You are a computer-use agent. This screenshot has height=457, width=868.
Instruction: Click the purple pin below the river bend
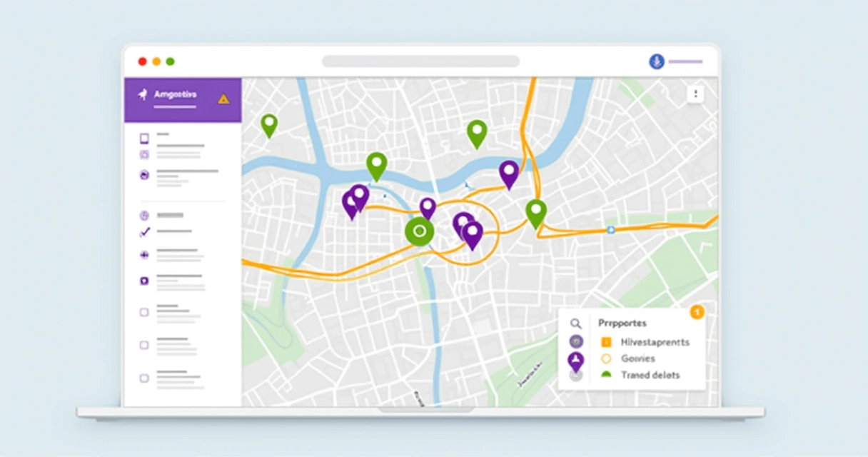508,173
